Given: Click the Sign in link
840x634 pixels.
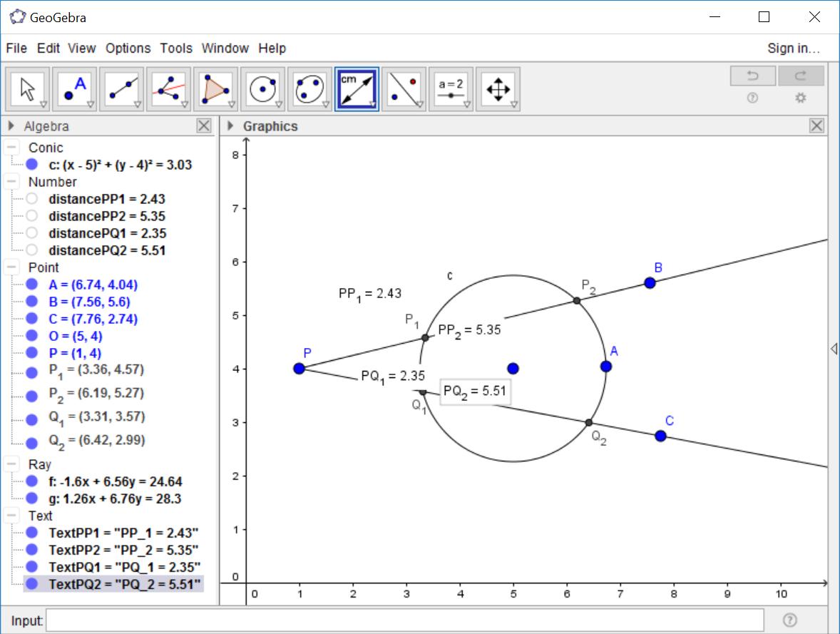Looking at the screenshot, I should (793, 48).
